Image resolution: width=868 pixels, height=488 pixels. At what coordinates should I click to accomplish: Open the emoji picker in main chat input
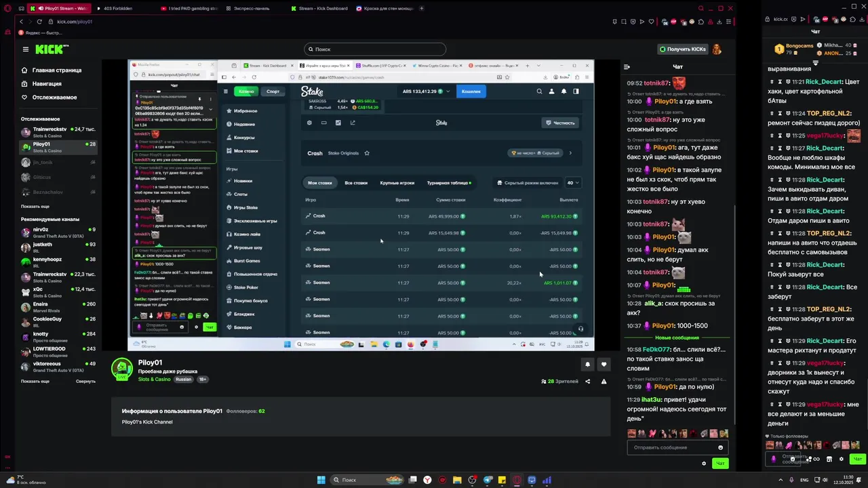click(x=720, y=447)
